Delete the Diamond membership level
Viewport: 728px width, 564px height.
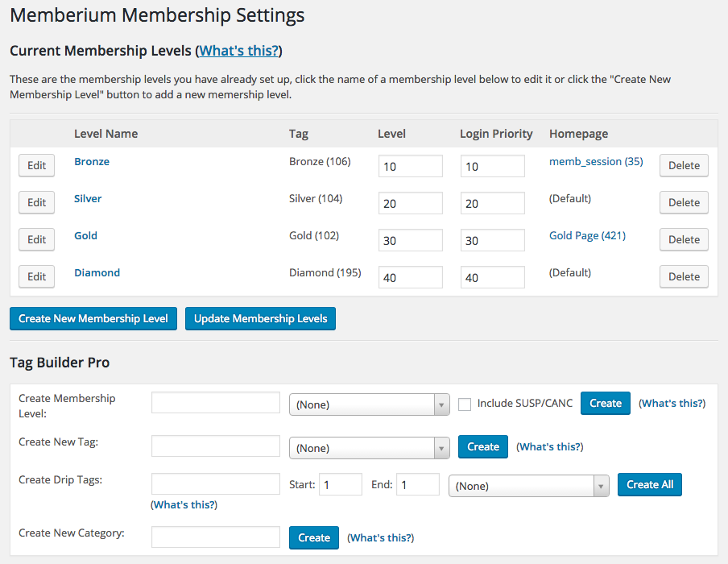pyautogui.click(x=684, y=277)
